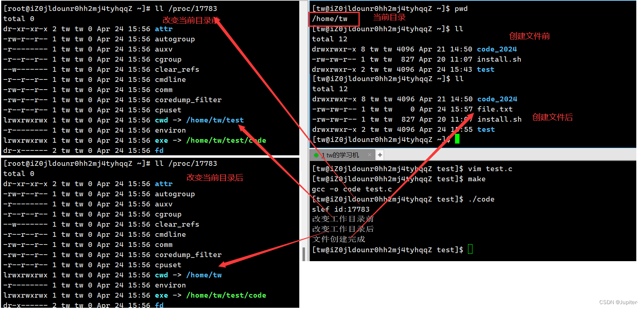Viewport: 644px width, 309px height.
Task: Click the hollow green cursor after 'test]$'
Action: point(470,249)
